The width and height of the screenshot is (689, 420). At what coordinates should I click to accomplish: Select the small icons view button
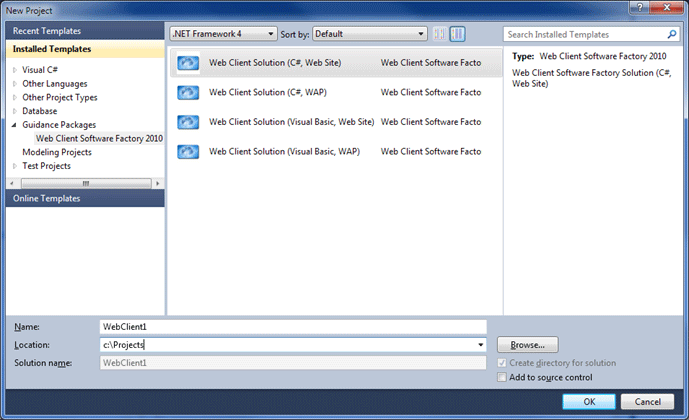coord(439,34)
